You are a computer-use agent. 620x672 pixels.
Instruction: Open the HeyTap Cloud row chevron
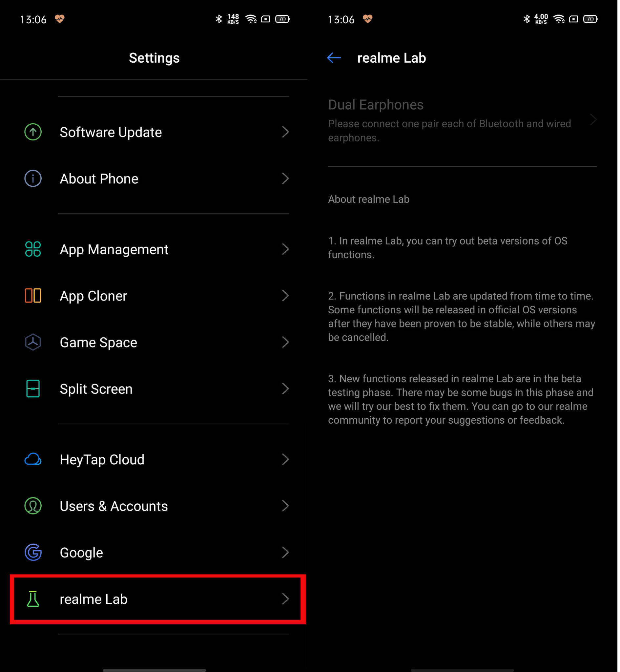285,459
